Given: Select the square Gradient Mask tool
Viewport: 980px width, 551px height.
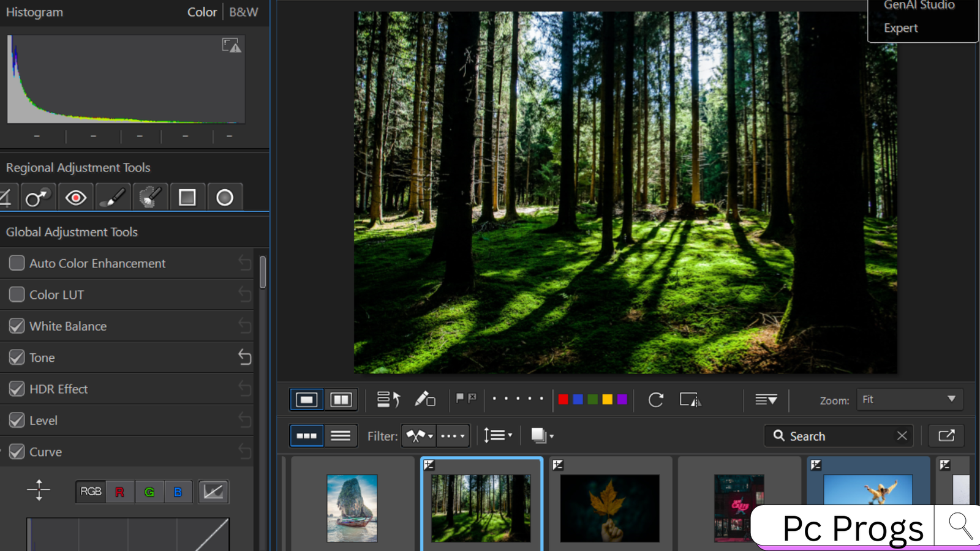Looking at the screenshot, I should pyautogui.click(x=187, y=197).
